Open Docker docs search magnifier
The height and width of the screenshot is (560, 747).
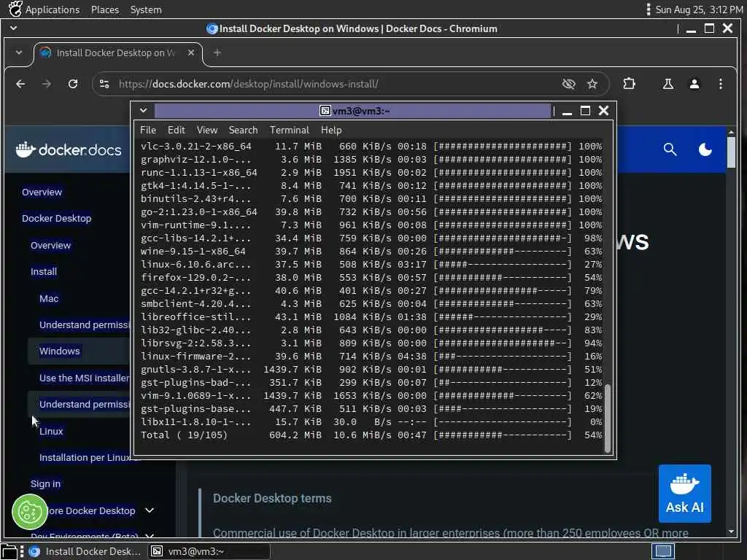pyautogui.click(x=670, y=149)
